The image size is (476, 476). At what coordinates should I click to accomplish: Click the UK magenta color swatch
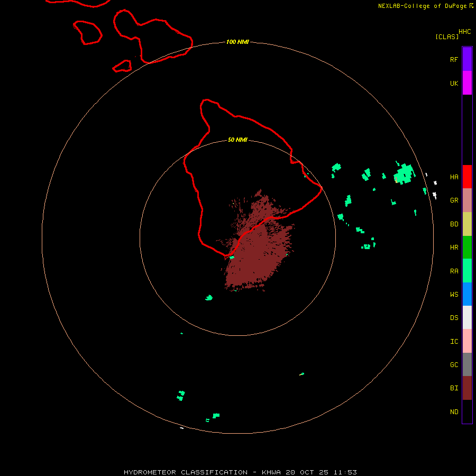(x=467, y=83)
